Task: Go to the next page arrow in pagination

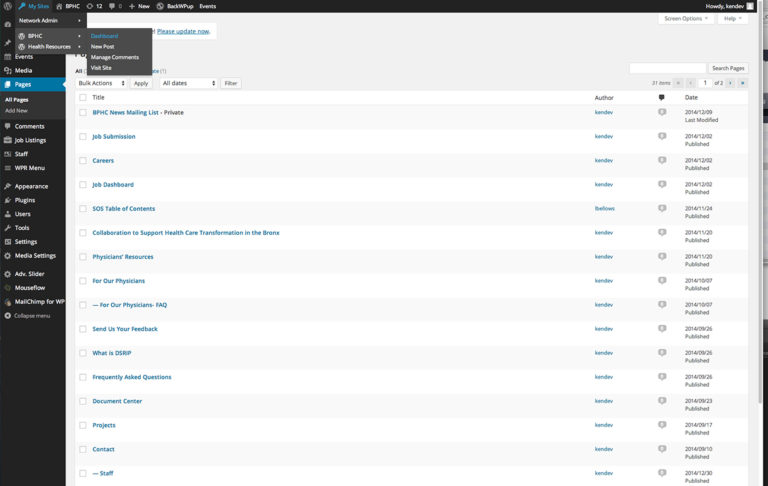Action: point(729,83)
